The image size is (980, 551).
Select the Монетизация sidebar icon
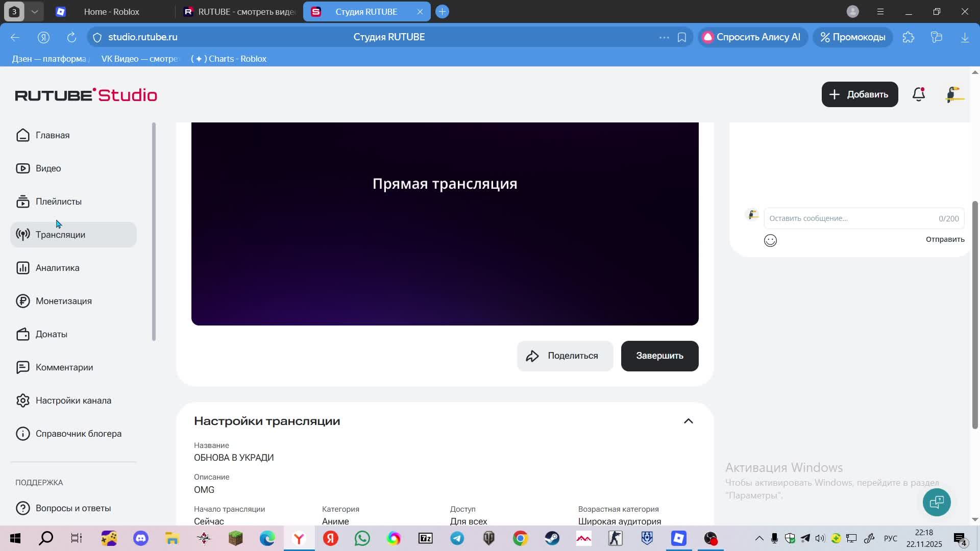click(23, 300)
